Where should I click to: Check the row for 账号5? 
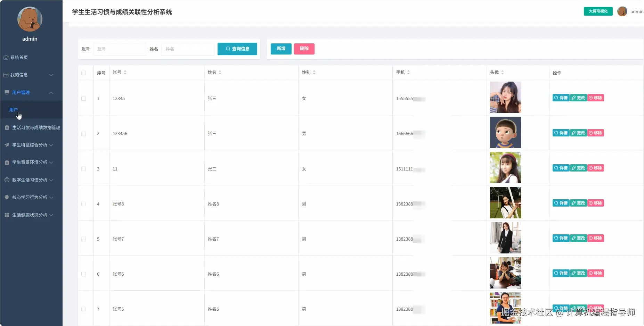pos(83,309)
